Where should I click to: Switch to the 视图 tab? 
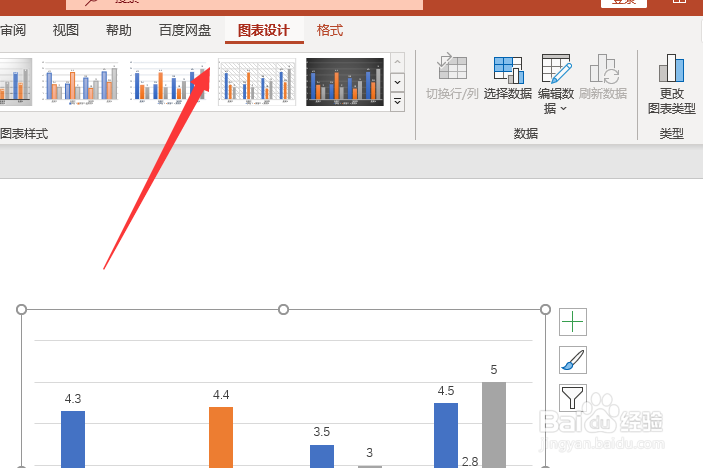coord(66,30)
